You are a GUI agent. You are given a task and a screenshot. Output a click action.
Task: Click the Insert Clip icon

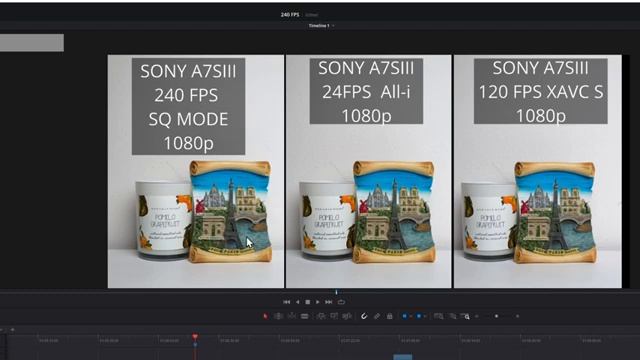coord(321,316)
